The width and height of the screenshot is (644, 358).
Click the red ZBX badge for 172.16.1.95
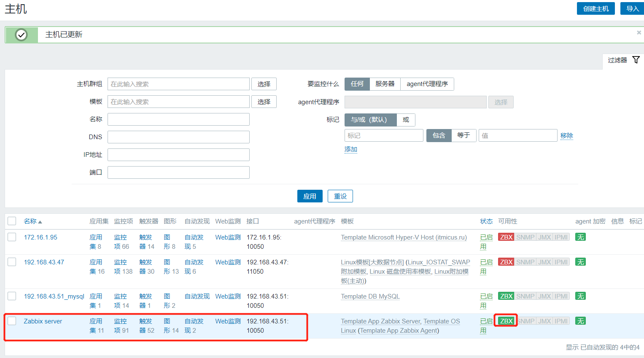tap(506, 237)
